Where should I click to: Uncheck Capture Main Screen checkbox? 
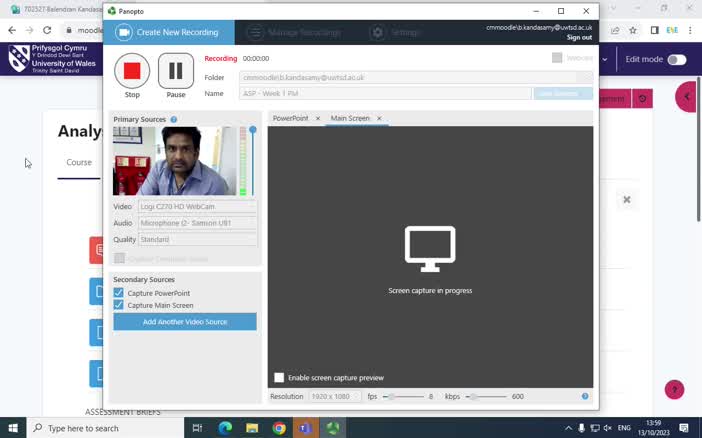click(119, 305)
